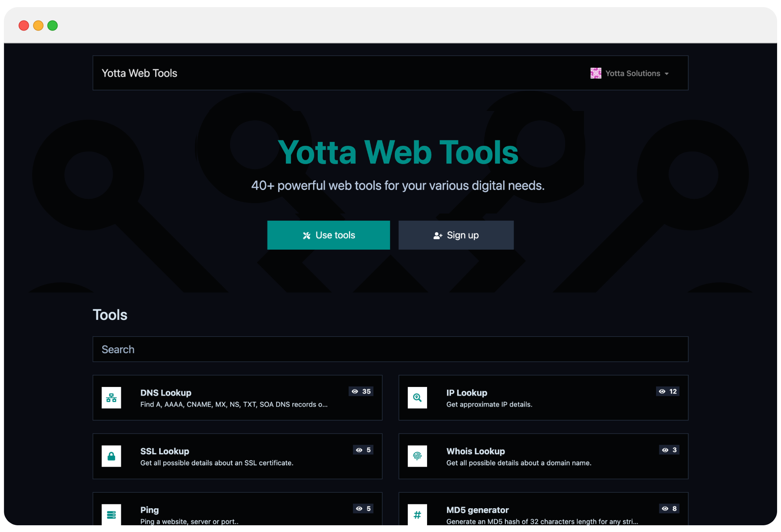This screenshot has height=532, width=781.
Task: Open the MD5 generator tool title
Action: [477, 510]
